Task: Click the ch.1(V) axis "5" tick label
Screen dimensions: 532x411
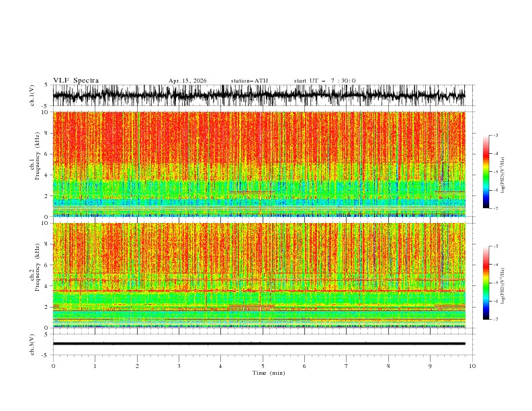Action: [46, 85]
